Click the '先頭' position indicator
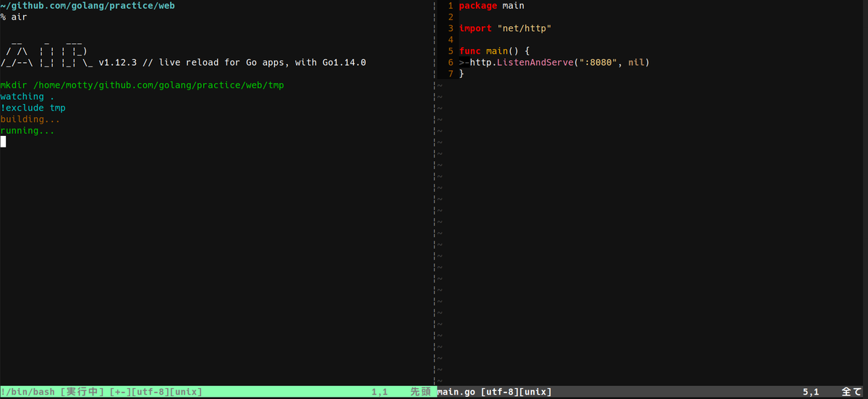 pyautogui.click(x=420, y=392)
